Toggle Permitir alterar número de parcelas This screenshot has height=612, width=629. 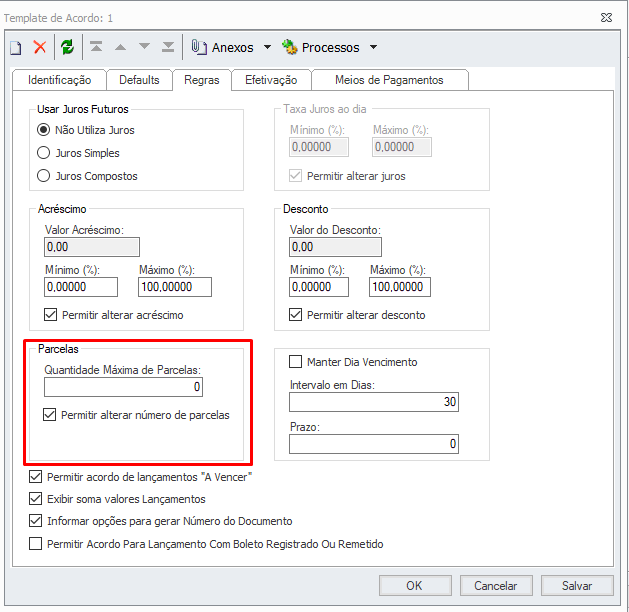click(x=50, y=415)
